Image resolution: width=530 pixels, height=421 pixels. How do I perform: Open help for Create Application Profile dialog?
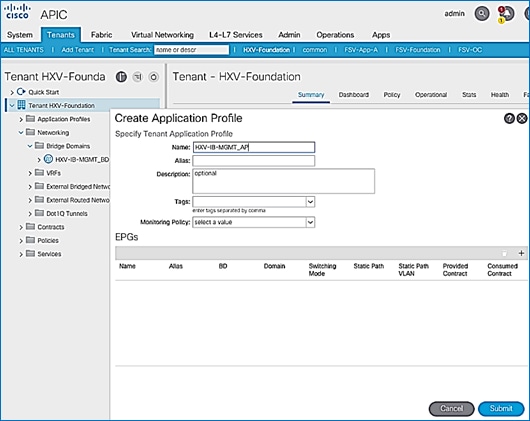pyautogui.click(x=509, y=119)
